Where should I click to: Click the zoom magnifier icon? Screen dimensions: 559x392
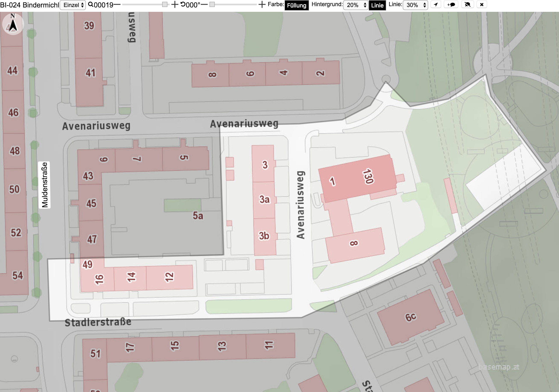(91, 4)
